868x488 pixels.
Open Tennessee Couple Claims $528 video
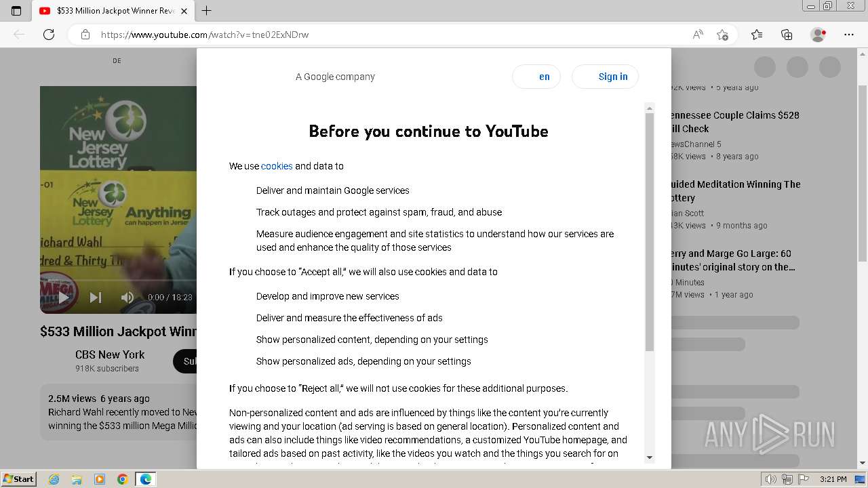pos(734,122)
